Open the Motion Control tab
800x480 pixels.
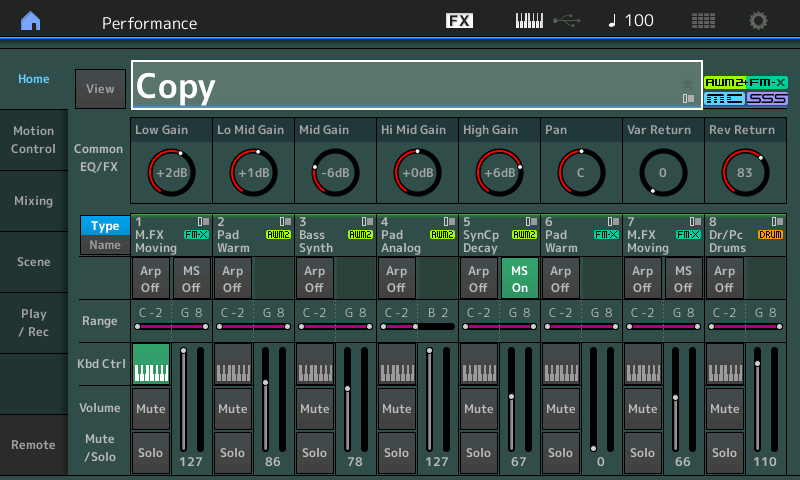33,140
